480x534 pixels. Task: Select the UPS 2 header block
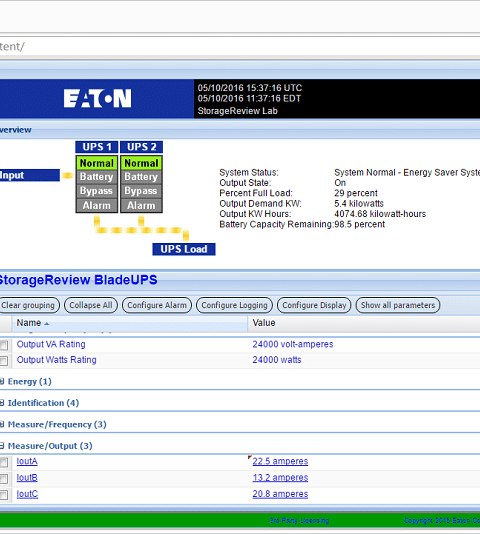tap(141, 147)
